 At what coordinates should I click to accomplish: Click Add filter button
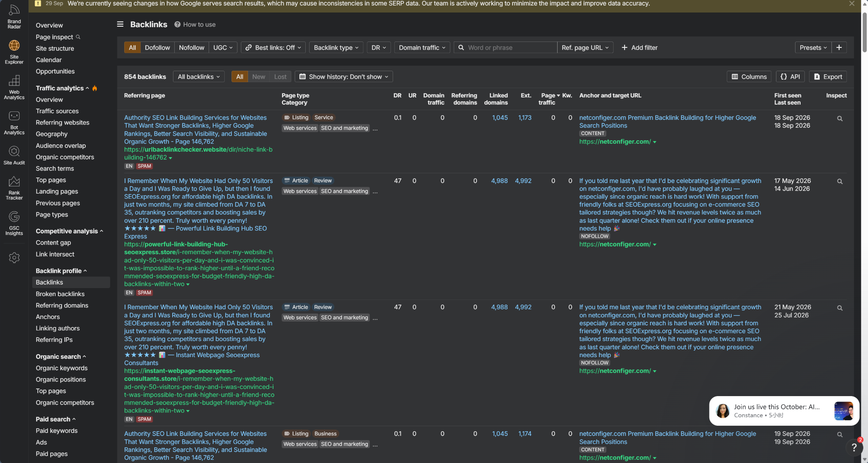coord(640,47)
